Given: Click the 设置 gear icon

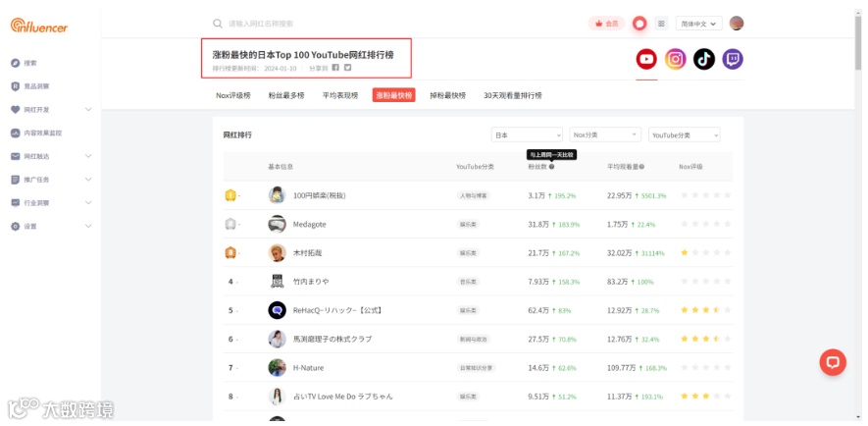Looking at the screenshot, I should (x=16, y=226).
